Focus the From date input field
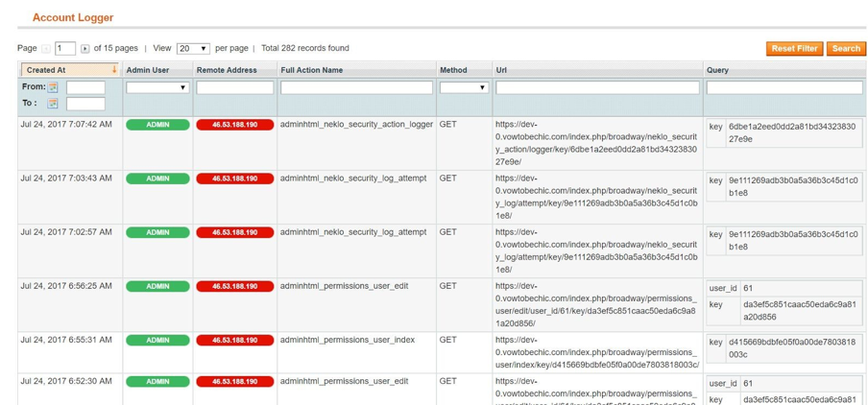Viewport: 868px width, 405px height. (x=85, y=87)
